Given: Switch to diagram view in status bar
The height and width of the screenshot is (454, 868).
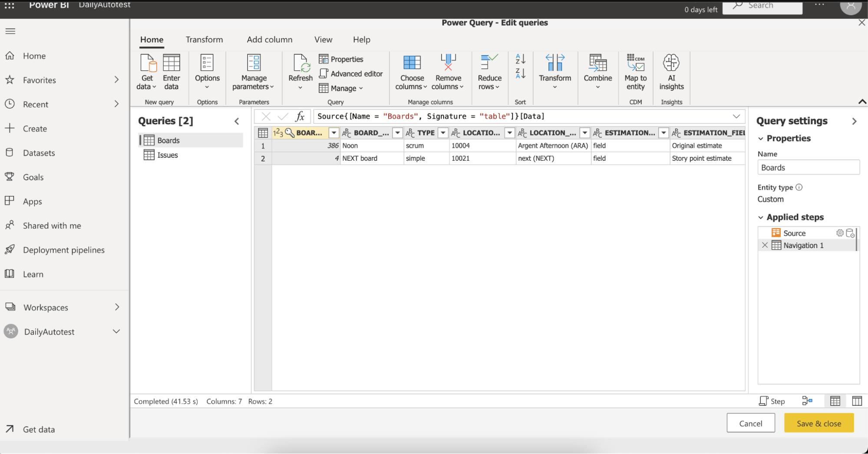Looking at the screenshot, I should point(807,401).
